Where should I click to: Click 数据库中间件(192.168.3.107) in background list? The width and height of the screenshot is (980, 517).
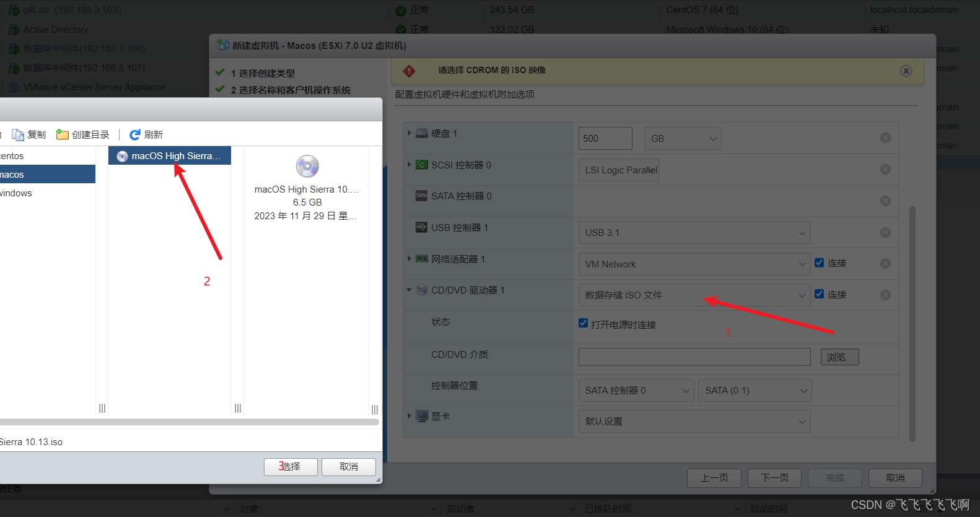pos(84,68)
